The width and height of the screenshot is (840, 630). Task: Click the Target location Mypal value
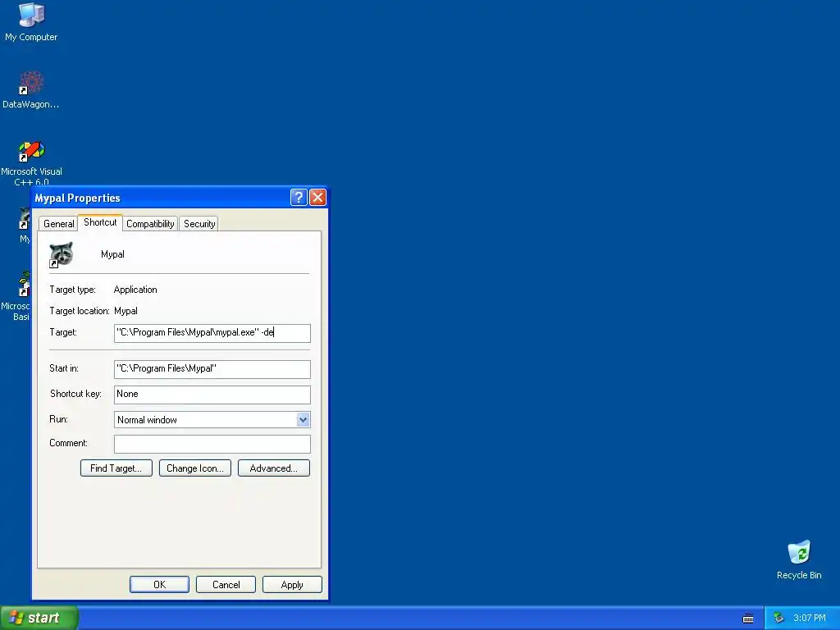126,311
